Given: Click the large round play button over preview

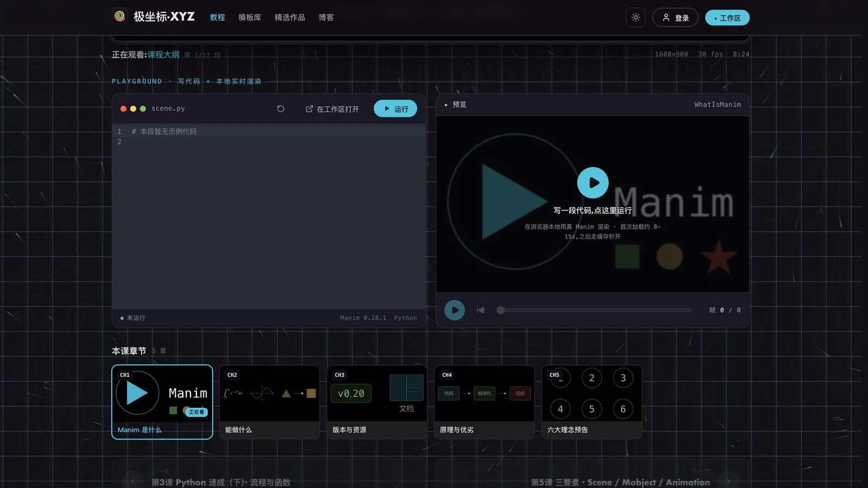Looking at the screenshot, I should tap(593, 183).
